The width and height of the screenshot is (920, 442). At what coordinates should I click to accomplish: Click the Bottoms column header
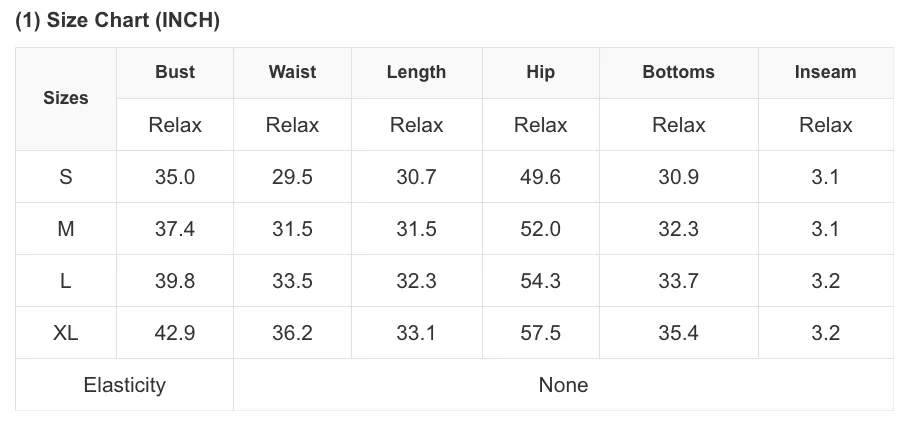pos(679,73)
